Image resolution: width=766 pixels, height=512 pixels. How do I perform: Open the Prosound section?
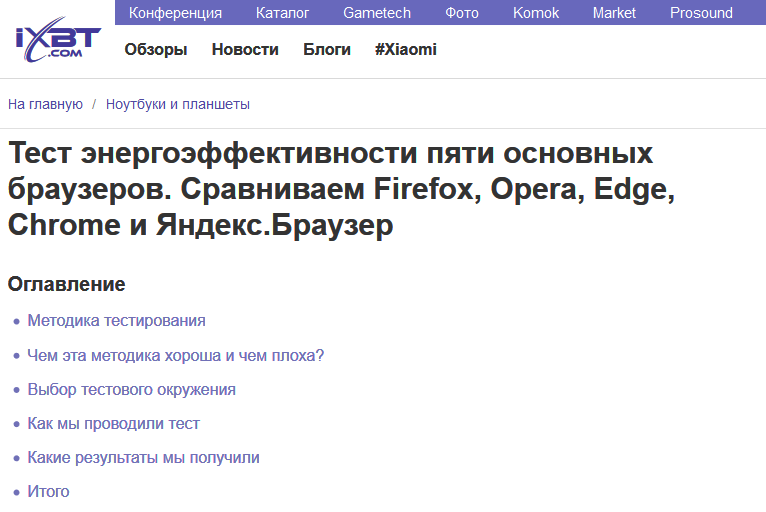pyautogui.click(x=701, y=13)
